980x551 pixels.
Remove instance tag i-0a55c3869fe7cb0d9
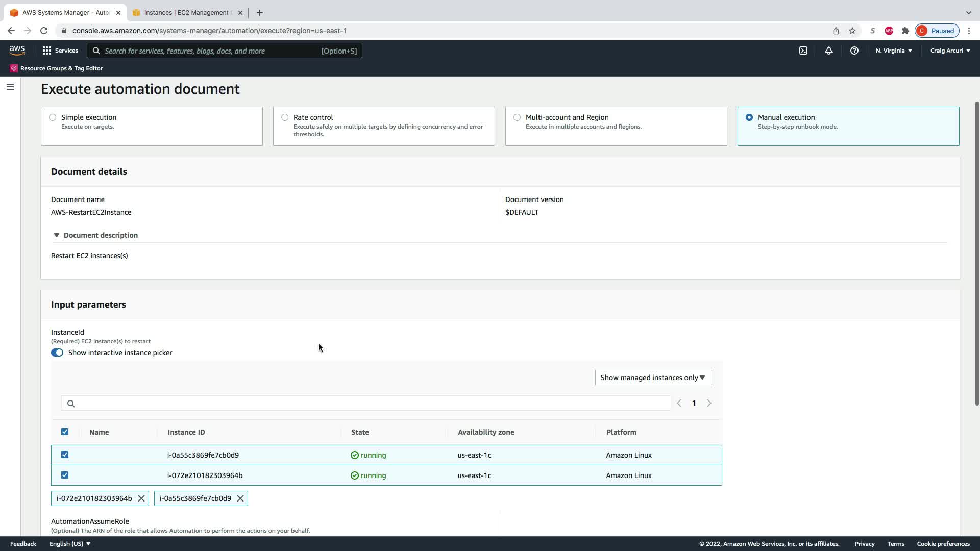pos(240,498)
